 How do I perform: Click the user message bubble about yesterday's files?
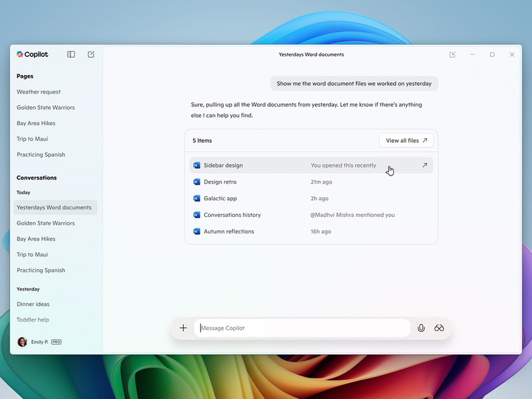[354, 84]
